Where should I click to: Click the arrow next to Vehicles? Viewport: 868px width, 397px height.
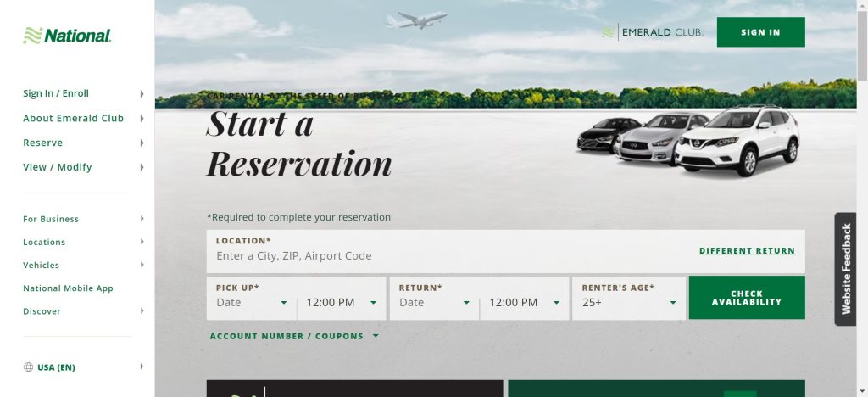click(x=142, y=266)
